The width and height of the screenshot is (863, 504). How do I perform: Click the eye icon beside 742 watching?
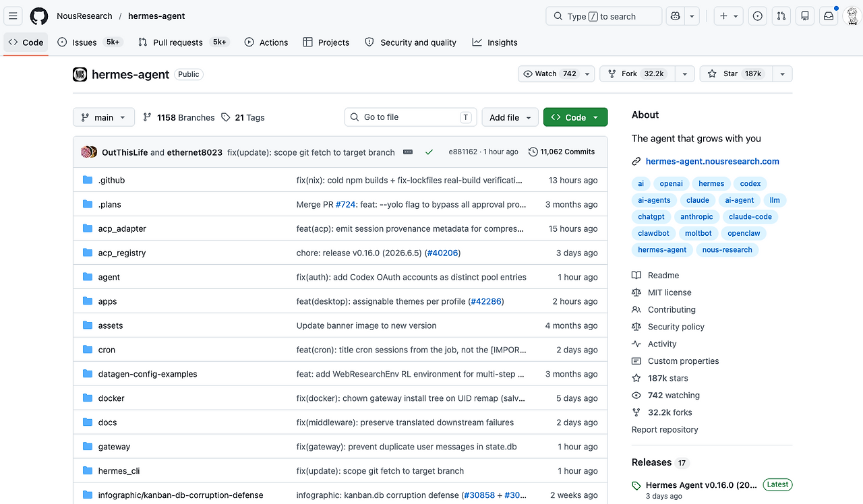[x=636, y=396]
